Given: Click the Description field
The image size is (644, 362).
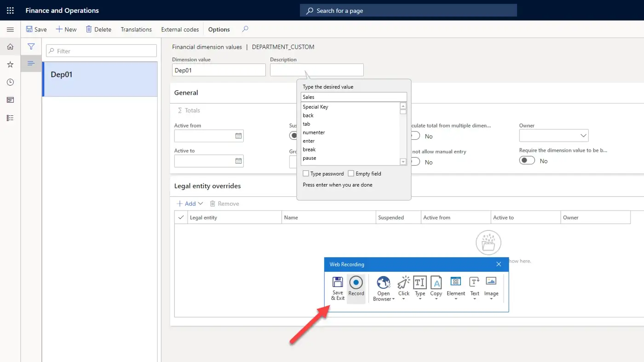Looking at the screenshot, I should [x=317, y=70].
